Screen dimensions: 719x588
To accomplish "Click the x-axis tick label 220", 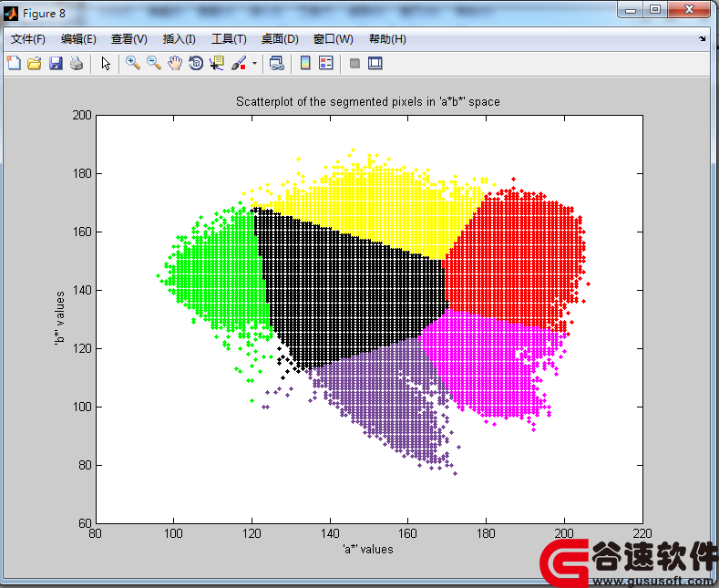I will click(642, 533).
